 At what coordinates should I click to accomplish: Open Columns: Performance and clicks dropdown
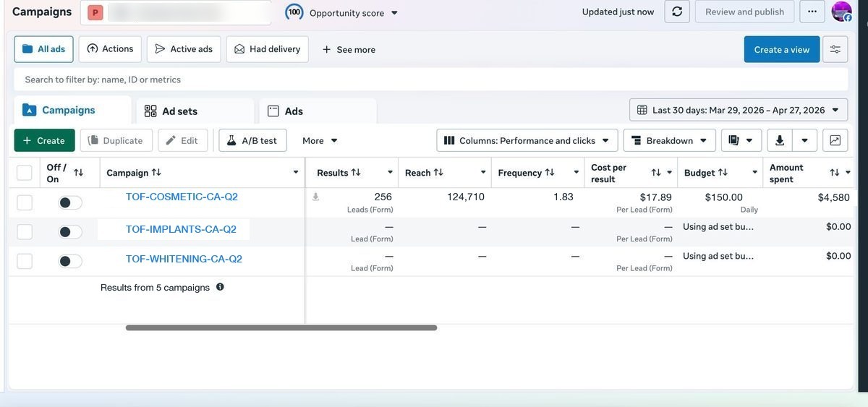(x=527, y=140)
